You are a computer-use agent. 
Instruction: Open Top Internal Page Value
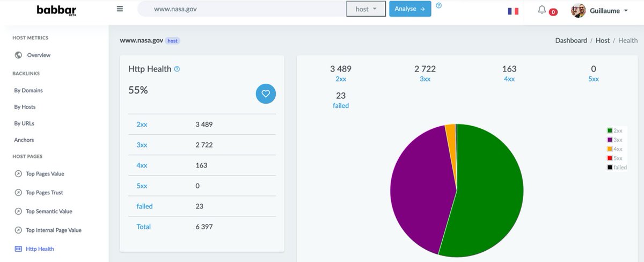pyautogui.click(x=54, y=230)
